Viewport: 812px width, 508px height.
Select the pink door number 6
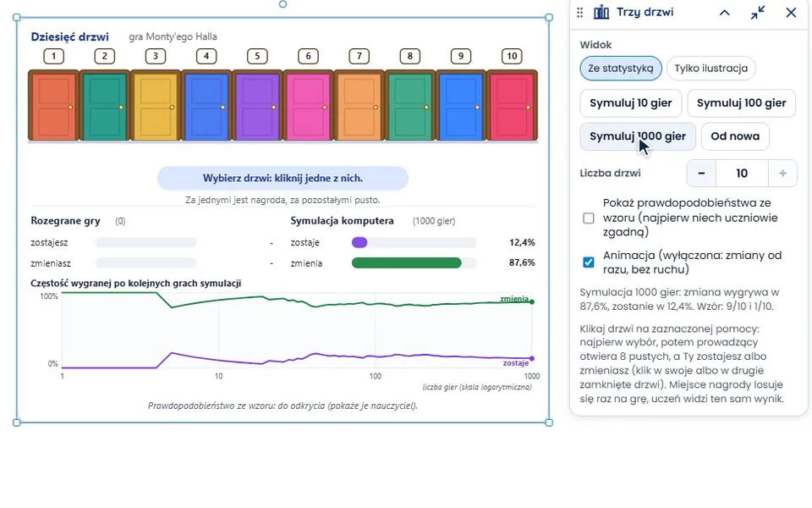click(x=308, y=106)
